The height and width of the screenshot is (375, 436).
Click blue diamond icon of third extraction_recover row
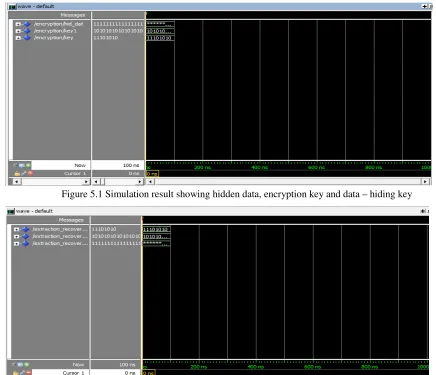pyautogui.click(x=25, y=244)
